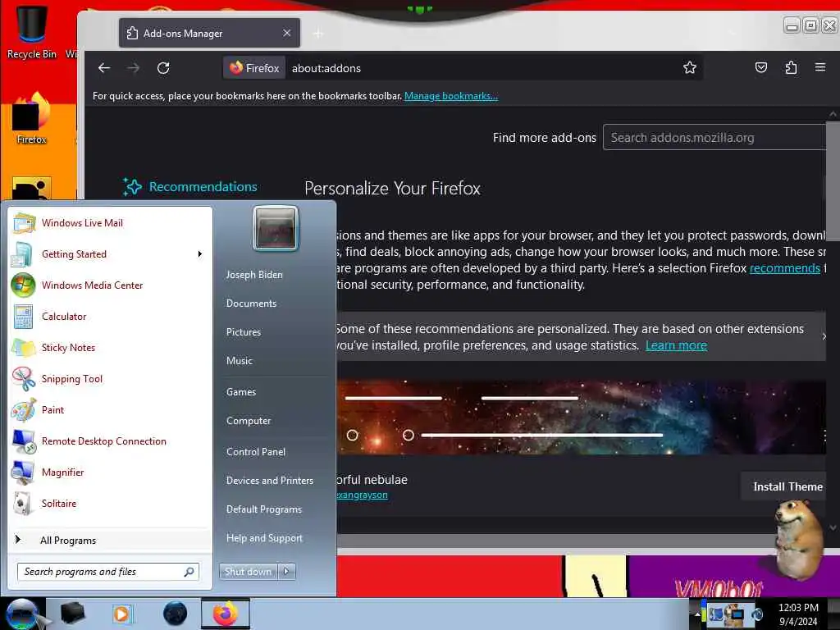Open Documents from Start menu
Screen dimensions: 840x630
click(x=251, y=304)
